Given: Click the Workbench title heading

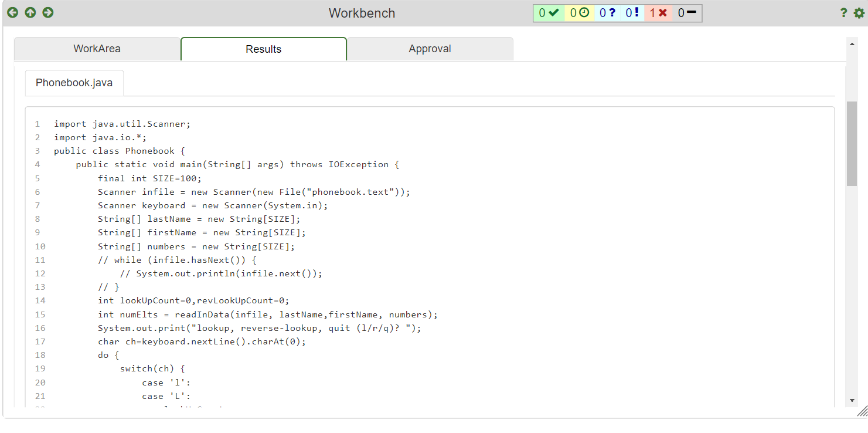Looking at the screenshot, I should 362,12.
